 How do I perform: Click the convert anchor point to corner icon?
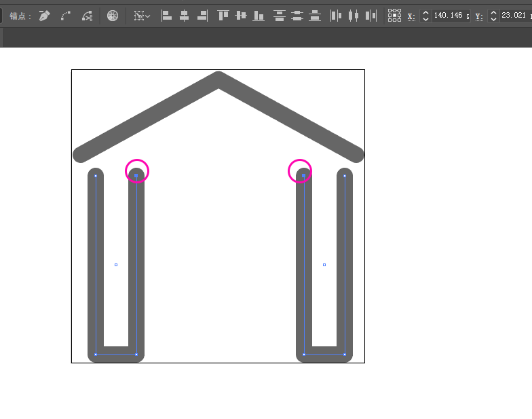(44, 16)
